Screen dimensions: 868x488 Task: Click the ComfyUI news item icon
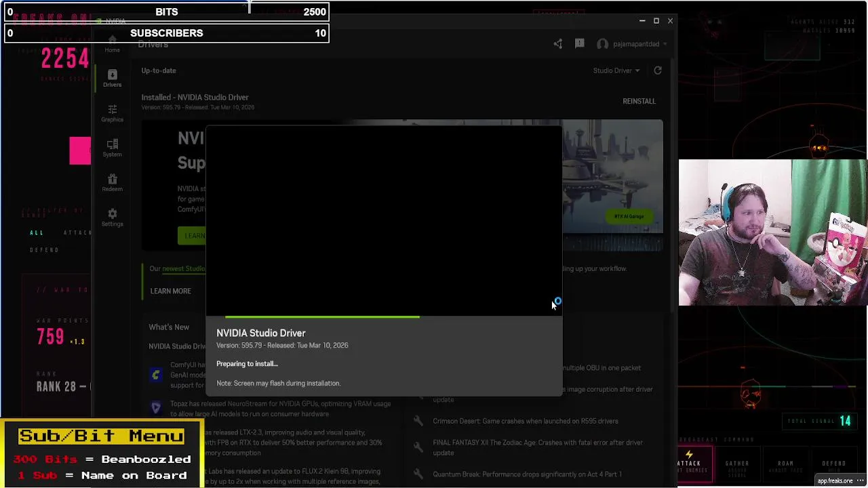pyautogui.click(x=156, y=375)
